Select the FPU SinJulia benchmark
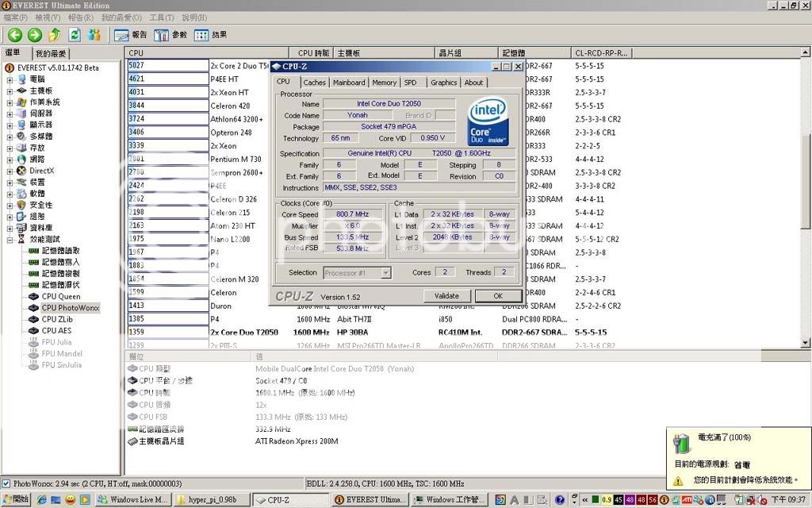This screenshot has width=812, height=508. point(62,365)
